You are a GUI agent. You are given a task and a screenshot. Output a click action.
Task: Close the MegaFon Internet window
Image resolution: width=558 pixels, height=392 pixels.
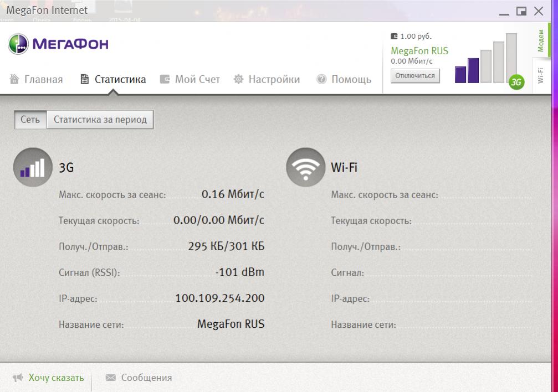(x=539, y=12)
